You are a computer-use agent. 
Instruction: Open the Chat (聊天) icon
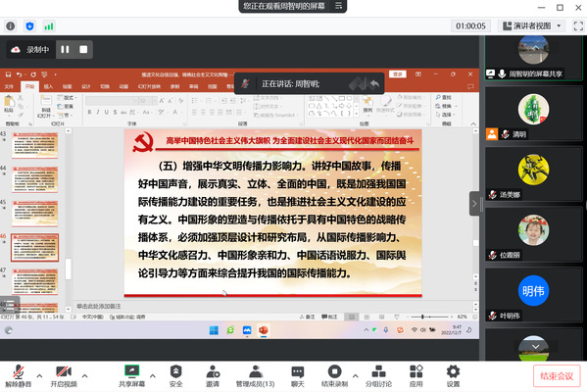[298, 371]
